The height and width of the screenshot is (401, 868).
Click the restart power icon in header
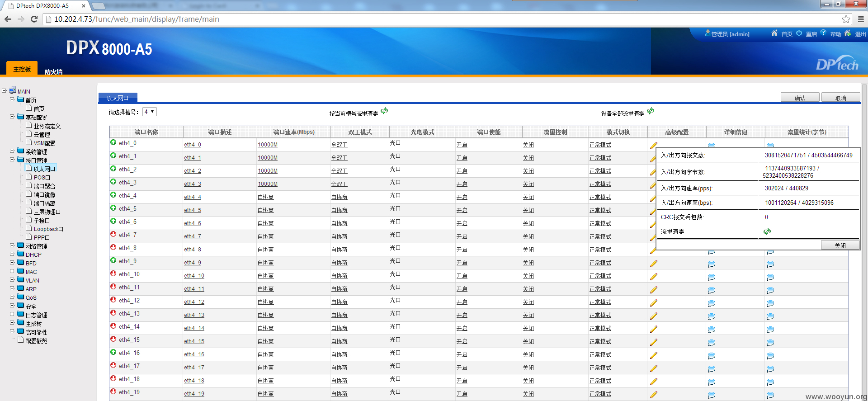pyautogui.click(x=799, y=33)
